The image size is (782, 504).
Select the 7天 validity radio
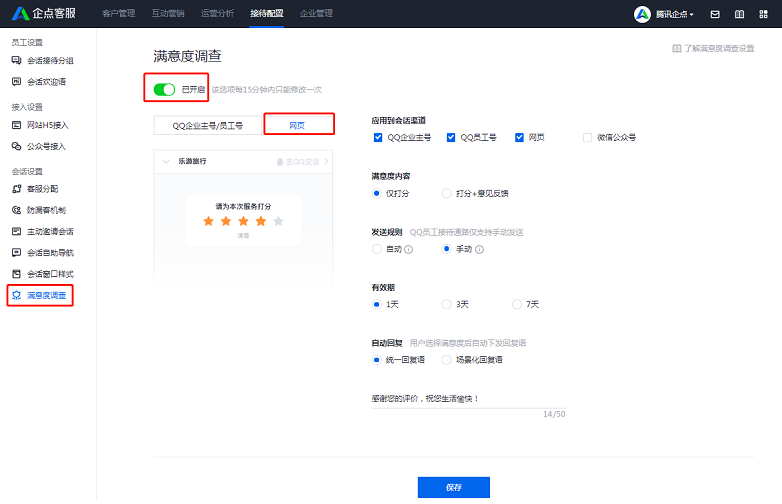(517, 304)
